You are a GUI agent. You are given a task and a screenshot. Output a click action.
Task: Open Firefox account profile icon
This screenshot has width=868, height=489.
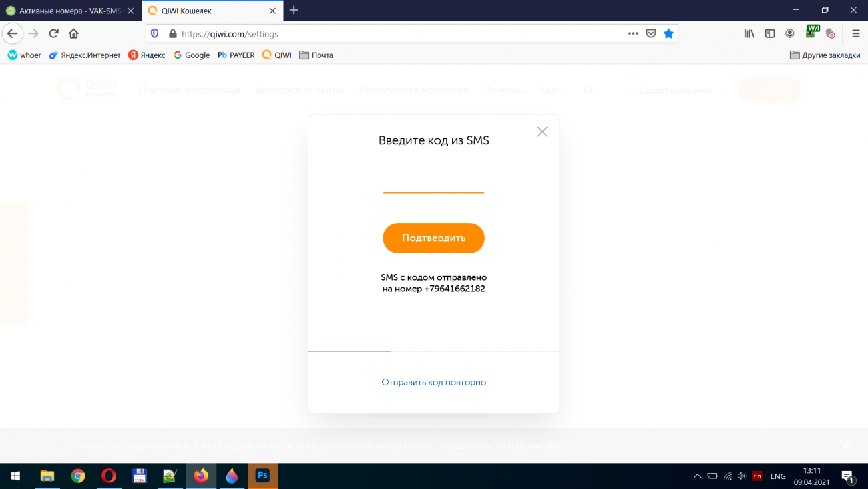pyautogui.click(x=790, y=33)
